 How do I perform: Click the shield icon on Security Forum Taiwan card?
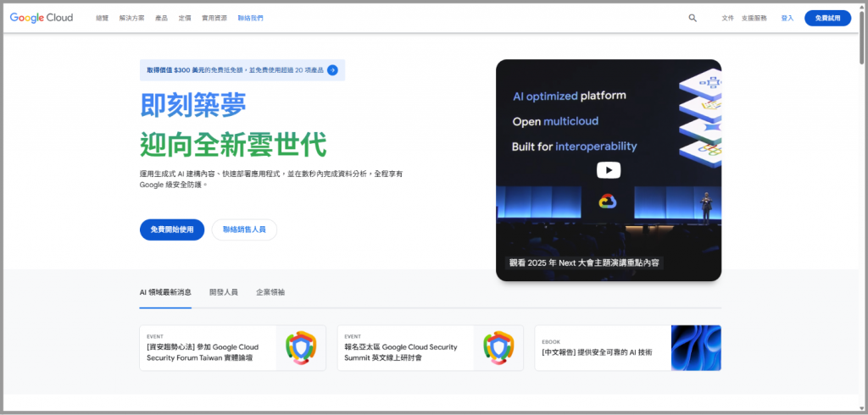[x=301, y=348]
